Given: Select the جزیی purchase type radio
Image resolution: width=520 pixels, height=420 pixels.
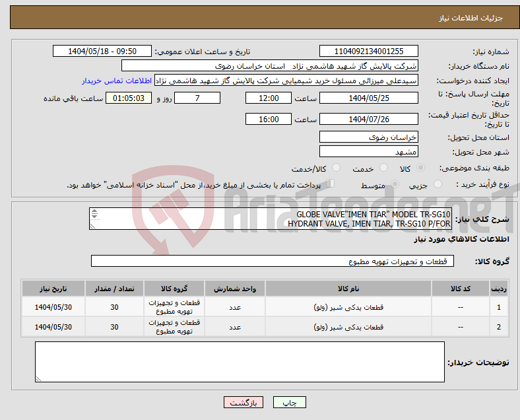Looking at the screenshot, I should click(x=438, y=184).
